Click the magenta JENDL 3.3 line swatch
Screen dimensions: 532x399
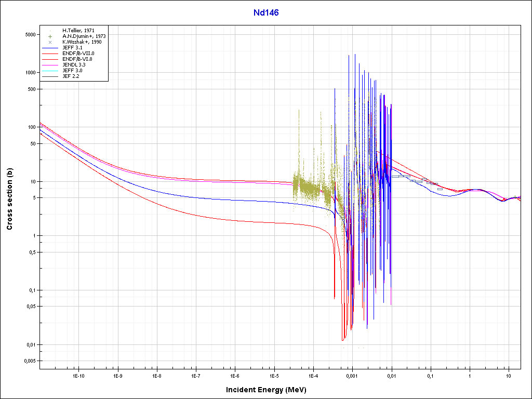point(50,65)
